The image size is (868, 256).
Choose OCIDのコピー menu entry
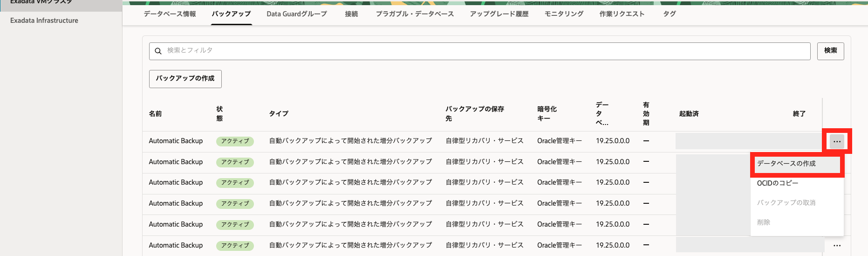tap(777, 183)
